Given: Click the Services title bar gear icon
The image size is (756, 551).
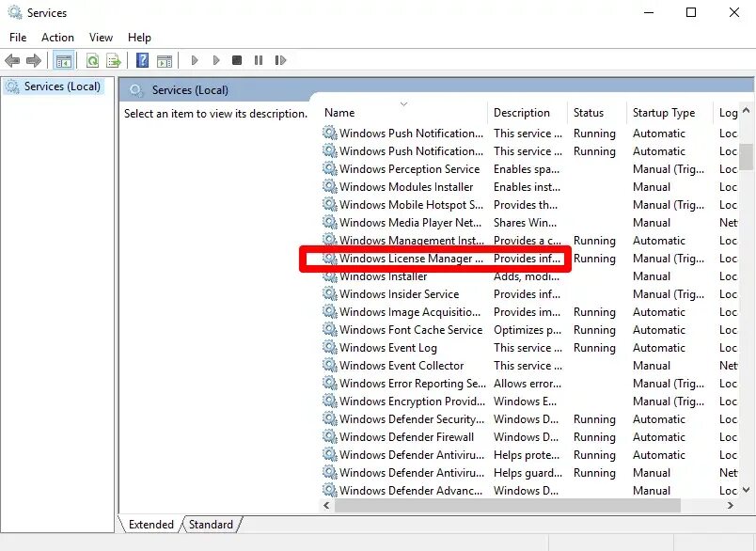Looking at the screenshot, I should pos(15,12).
